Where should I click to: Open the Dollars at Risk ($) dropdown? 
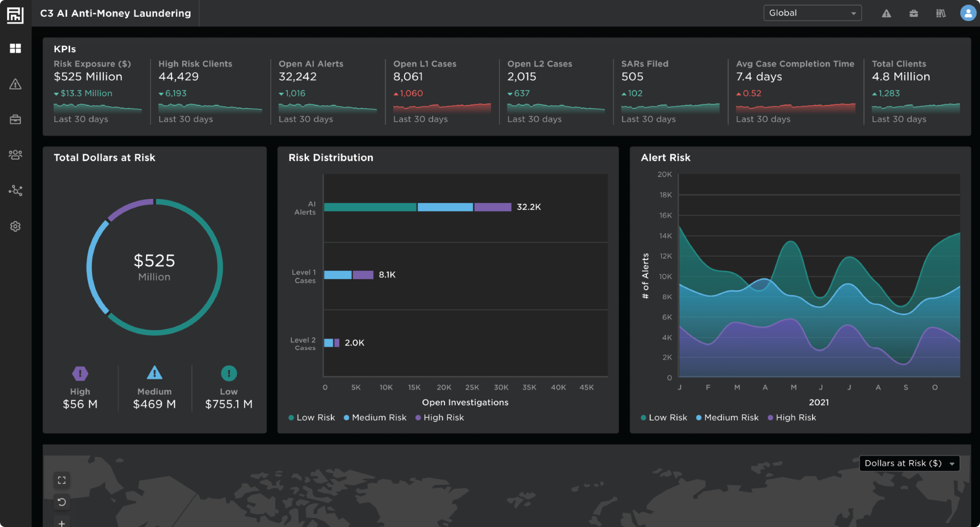pyautogui.click(x=909, y=463)
